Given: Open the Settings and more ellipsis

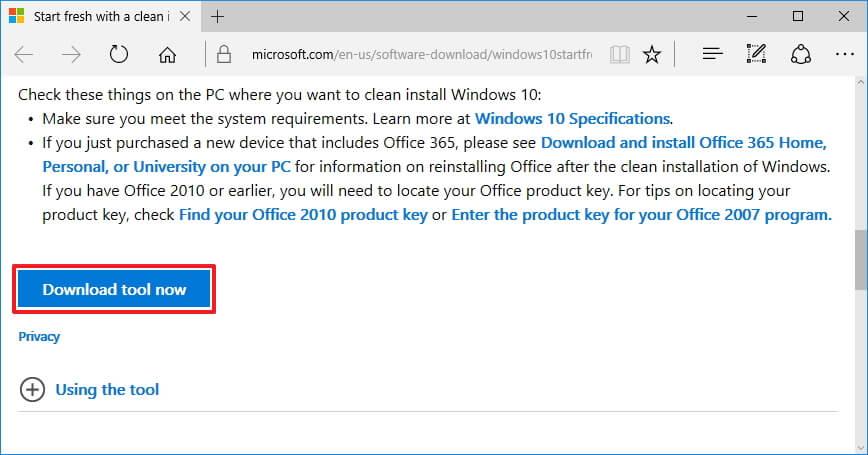Looking at the screenshot, I should 845,54.
